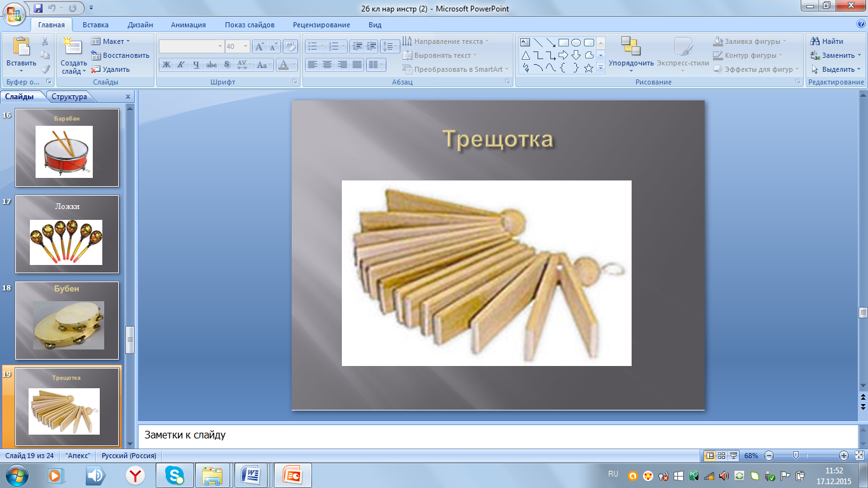868x488 pixels.
Task: Click the Удалить slide button
Action: point(111,69)
